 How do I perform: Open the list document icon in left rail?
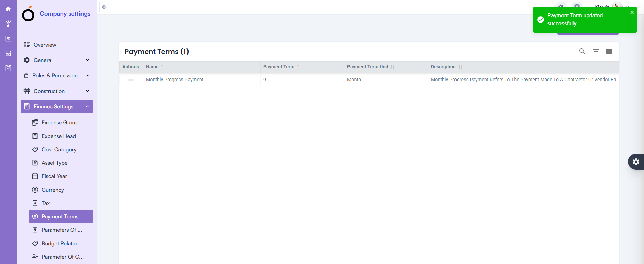pos(8,39)
